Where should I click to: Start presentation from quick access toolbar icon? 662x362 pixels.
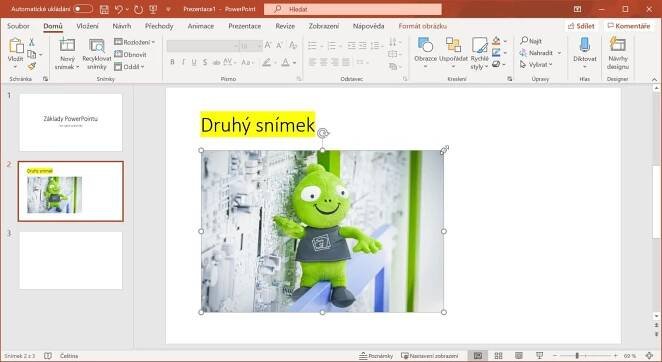tap(153, 9)
